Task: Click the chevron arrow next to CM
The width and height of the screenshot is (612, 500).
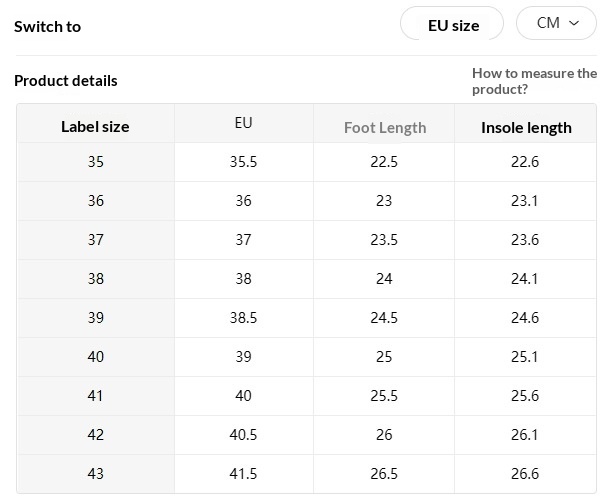Action: [574, 23]
